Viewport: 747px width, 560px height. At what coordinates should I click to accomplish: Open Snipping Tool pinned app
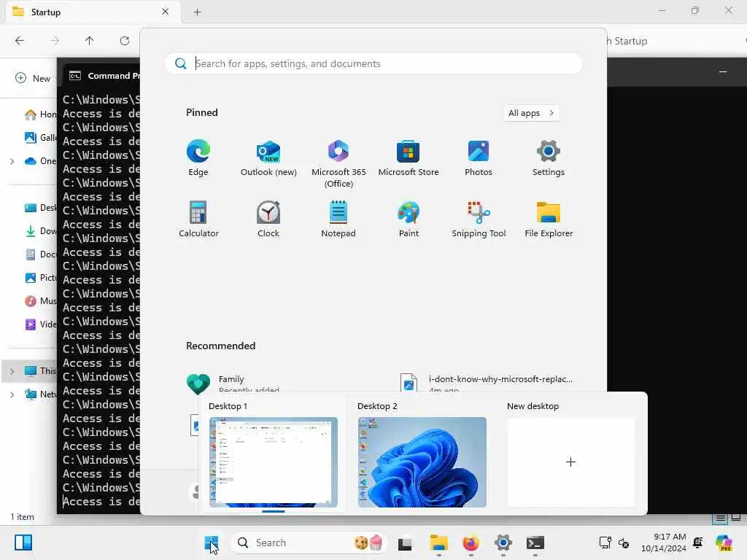pyautogui.click(x=479, y=219)
